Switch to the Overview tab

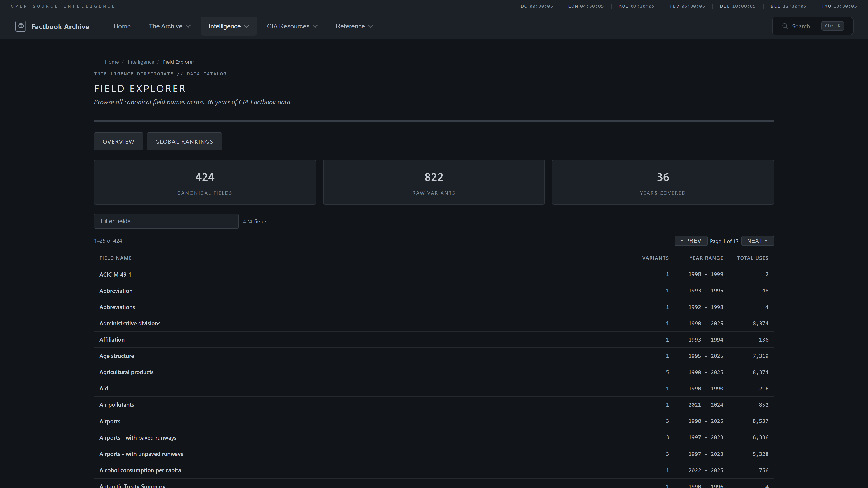tap(118, 141)
